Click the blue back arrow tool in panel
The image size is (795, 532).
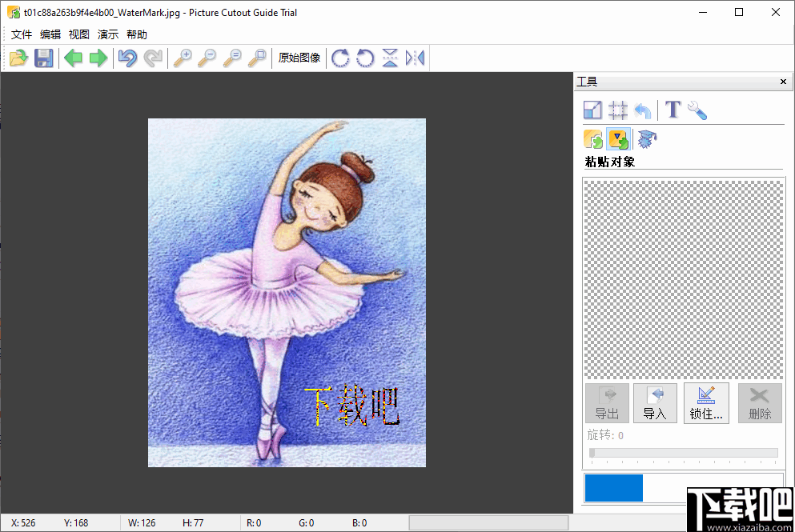pyautogui.click(x=643, y=110)
